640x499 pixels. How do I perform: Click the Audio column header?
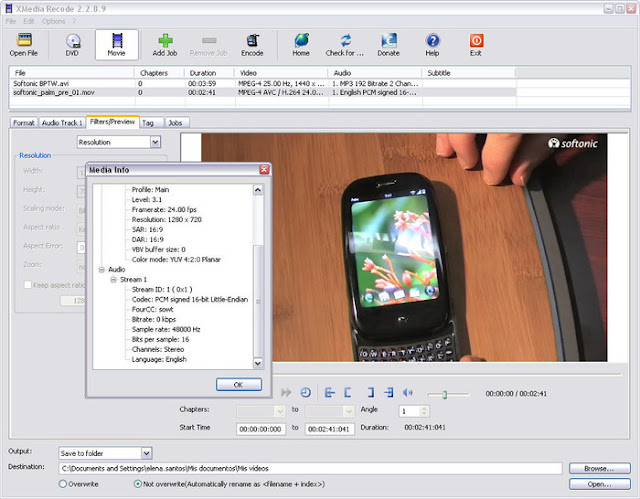coord(375,73)
